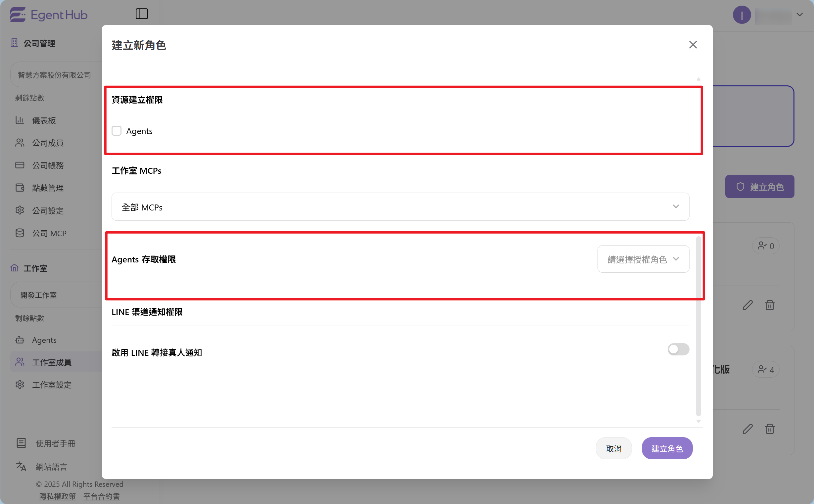Expand the user account menu chevron
The width and height of the screenshot is (814, 504).
pyautogui.click(x=800, y=15)
